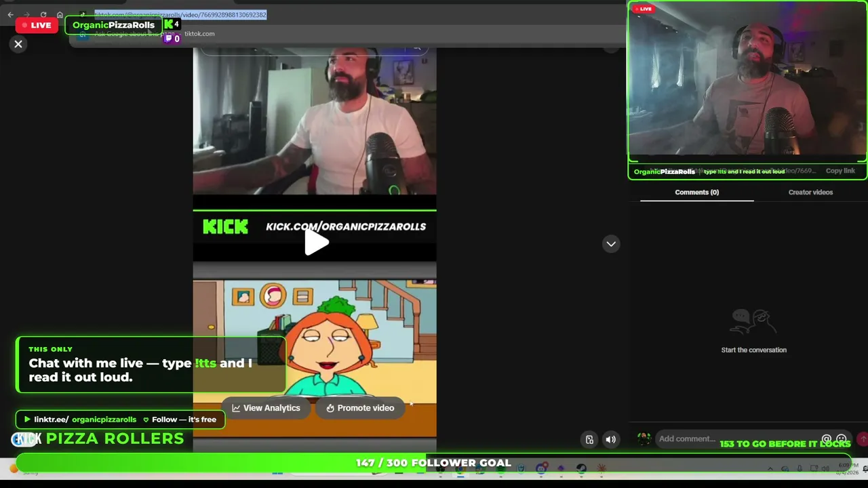Play the paused TikTok video
868x488 pixels.
pos(316,243)
